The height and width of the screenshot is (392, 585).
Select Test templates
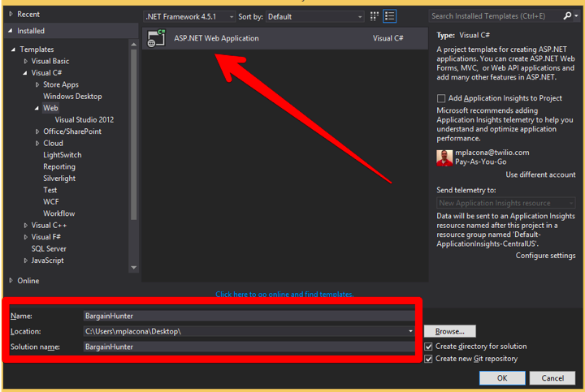(x=50, y=190)
